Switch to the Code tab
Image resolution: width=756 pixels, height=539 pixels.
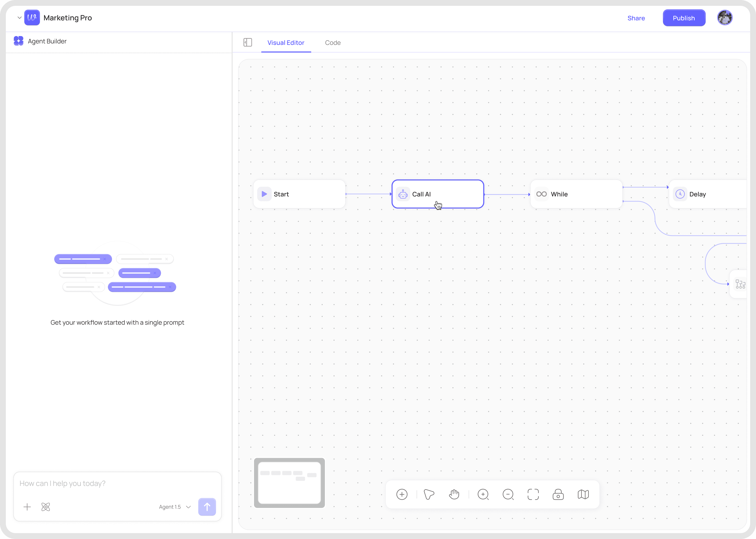[333, 42]
